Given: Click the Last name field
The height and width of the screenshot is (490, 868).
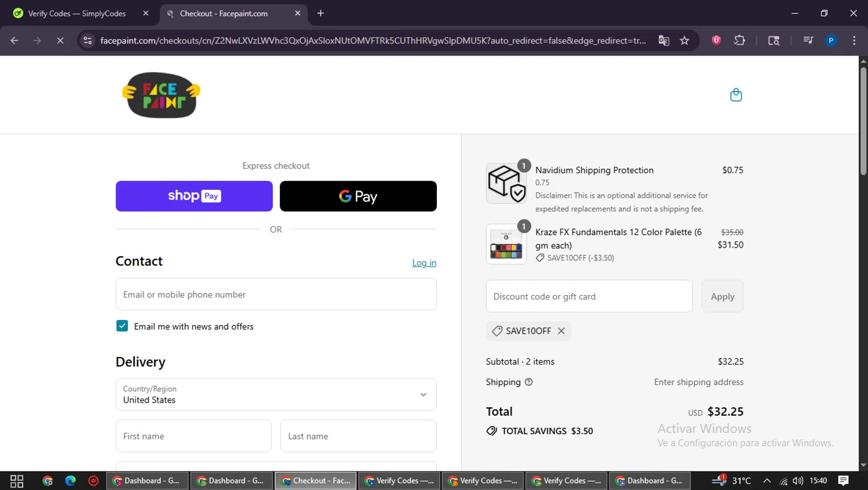Looking at the screenshot, I should 358,436.
